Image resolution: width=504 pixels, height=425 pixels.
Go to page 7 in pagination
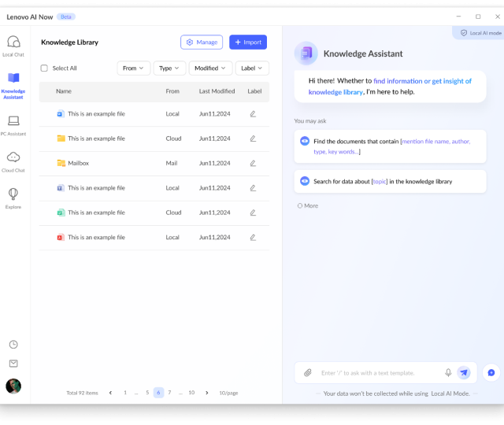[169, 393]
